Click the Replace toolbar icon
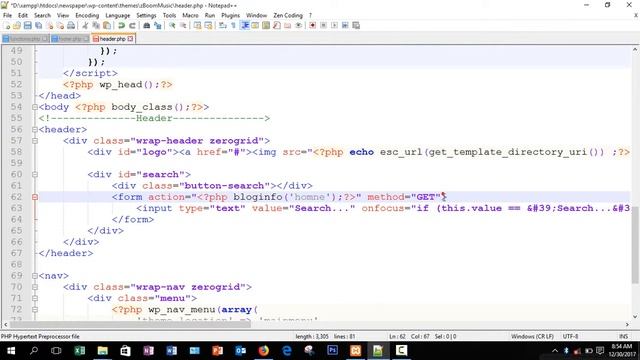The height and width of the screenshot is (360, 640). [x=157, y=25]
